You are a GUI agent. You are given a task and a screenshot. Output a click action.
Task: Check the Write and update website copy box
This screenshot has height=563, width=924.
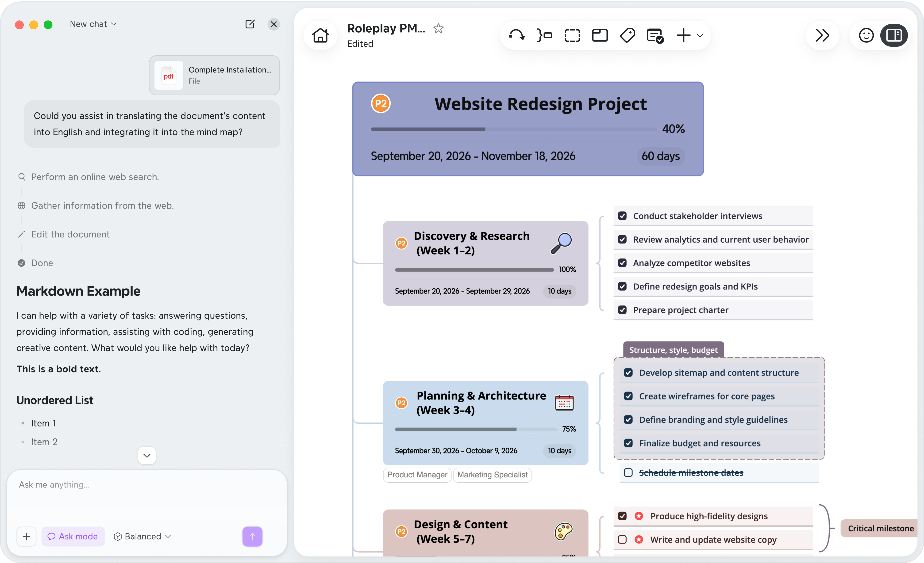[622, 540]
